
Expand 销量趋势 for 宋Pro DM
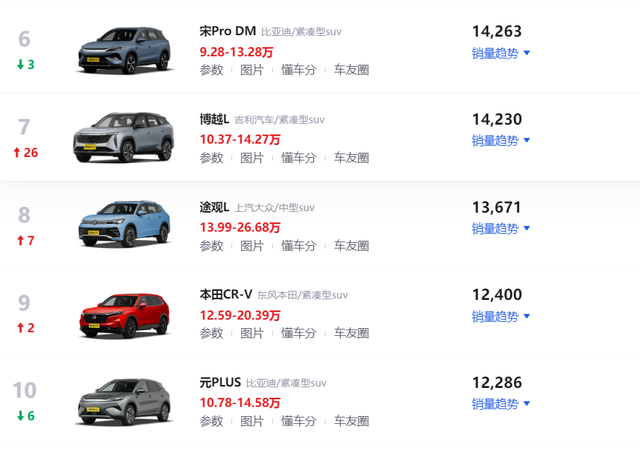501,53
